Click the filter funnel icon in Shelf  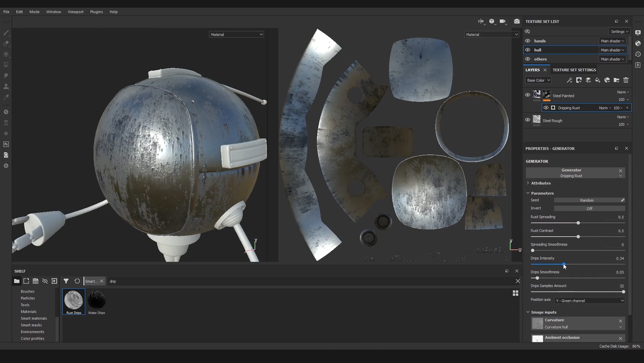pos(66,281)
